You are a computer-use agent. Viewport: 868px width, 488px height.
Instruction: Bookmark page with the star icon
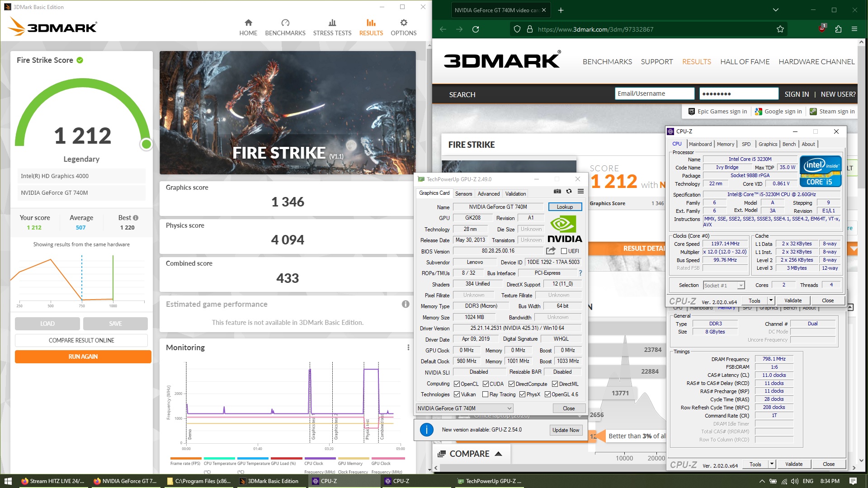click(780, 29)
